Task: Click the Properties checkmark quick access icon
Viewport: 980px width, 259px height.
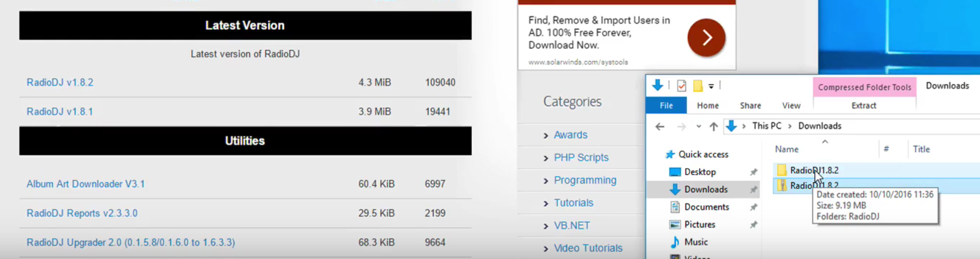Action: click(681, 85)
